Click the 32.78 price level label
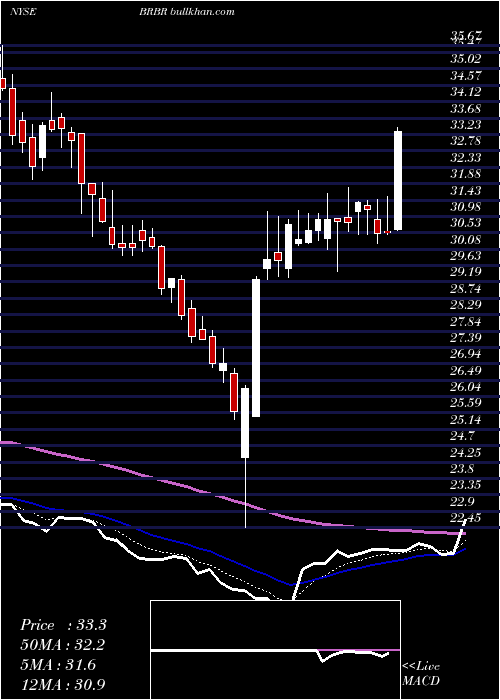This screenshot has width=500, height=700. [x=465, y=141]
